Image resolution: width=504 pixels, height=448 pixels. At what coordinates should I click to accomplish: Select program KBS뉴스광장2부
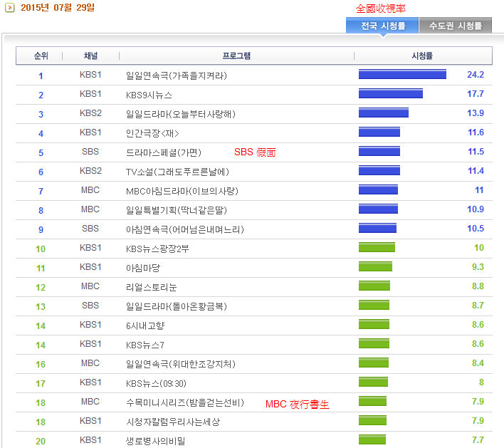157,249
